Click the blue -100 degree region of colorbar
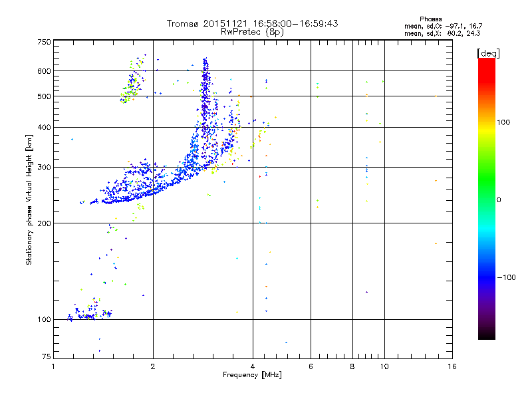 487,277
